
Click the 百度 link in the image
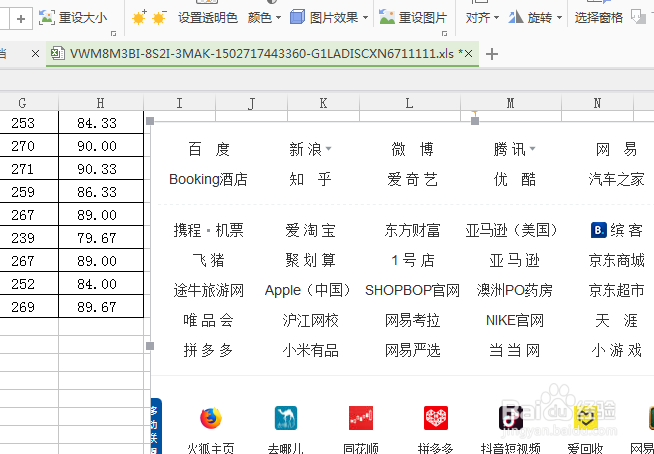(209, 149)
